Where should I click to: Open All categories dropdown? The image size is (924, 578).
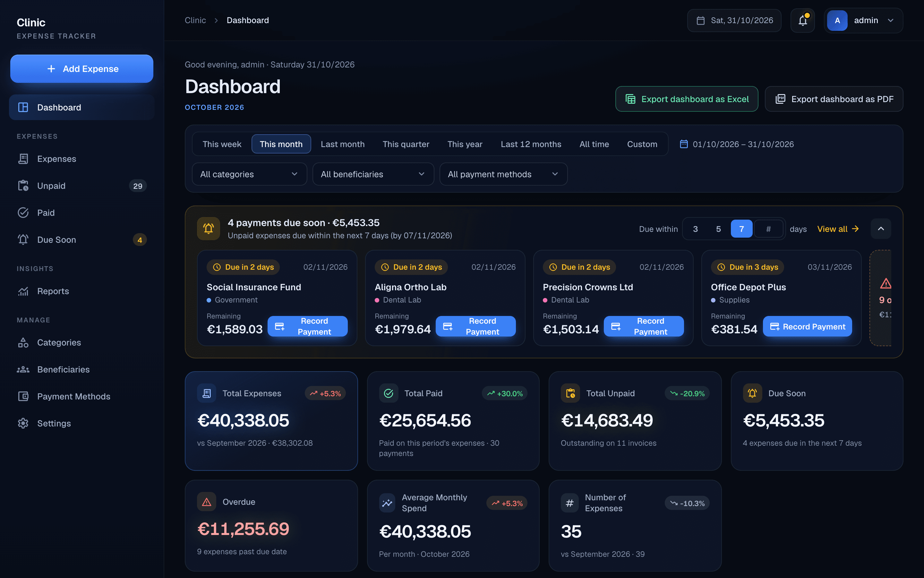tap(249, 174)
